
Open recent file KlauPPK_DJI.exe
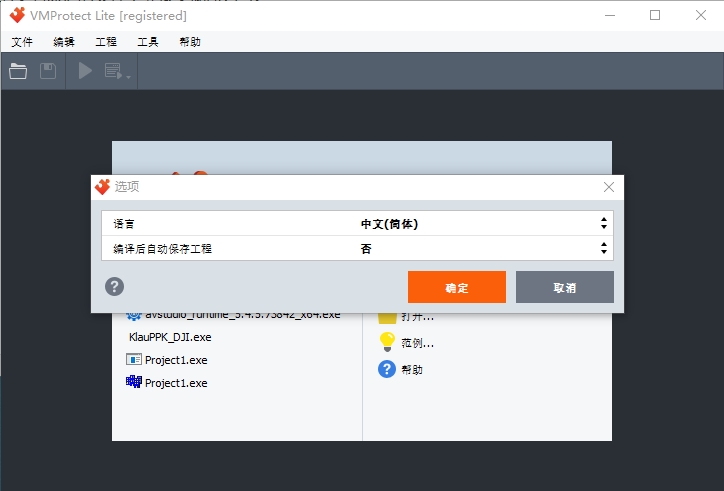coord(170,337)
